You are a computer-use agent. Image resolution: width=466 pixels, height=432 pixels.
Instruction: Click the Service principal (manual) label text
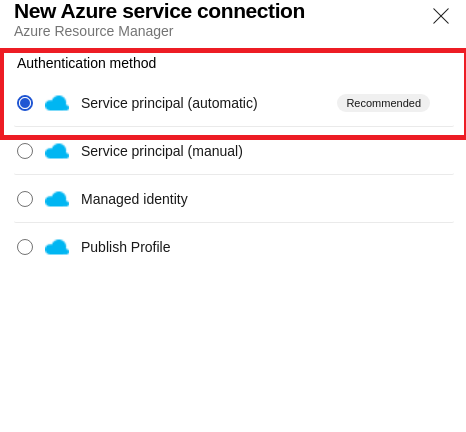pos(162,151)
